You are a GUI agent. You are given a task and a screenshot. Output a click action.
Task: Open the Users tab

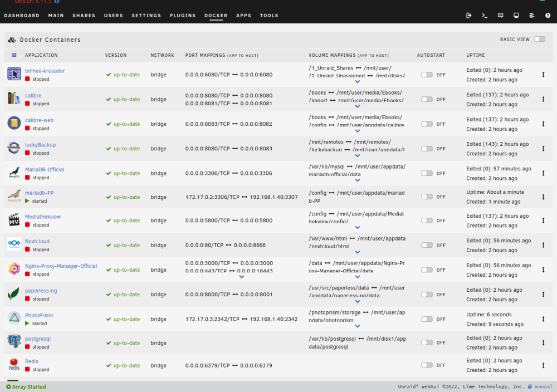click(113, 15)
